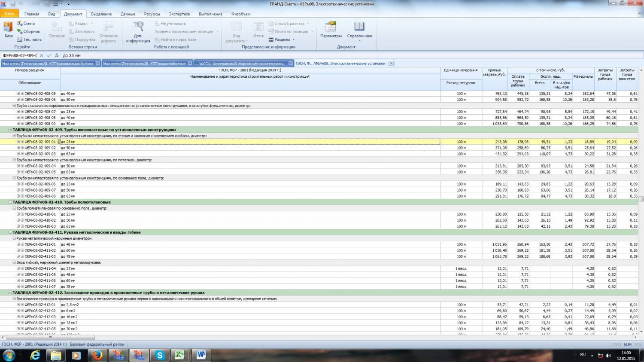Viewport: 644px width, 362px height.
Task: Click the Смета navigation icon
Action: click(x=26, y=24)
